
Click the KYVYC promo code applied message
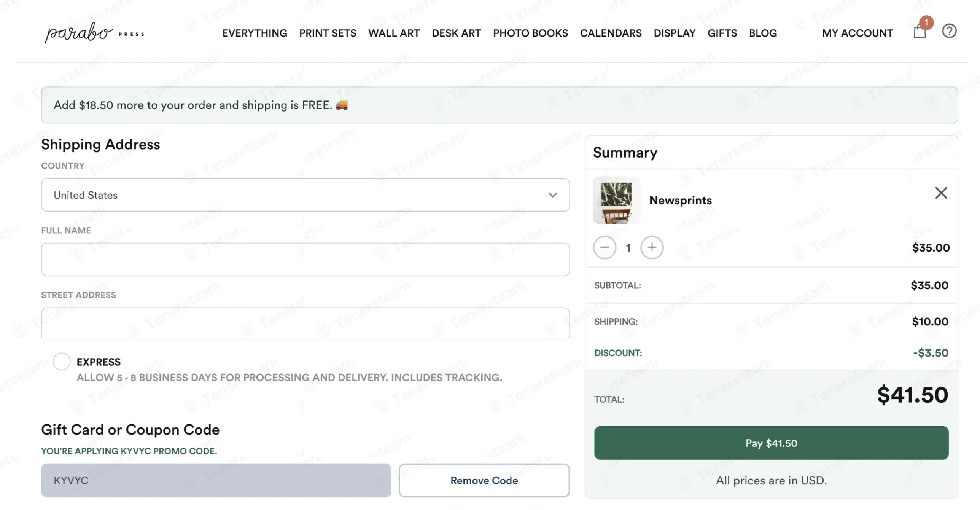[129, 451]
